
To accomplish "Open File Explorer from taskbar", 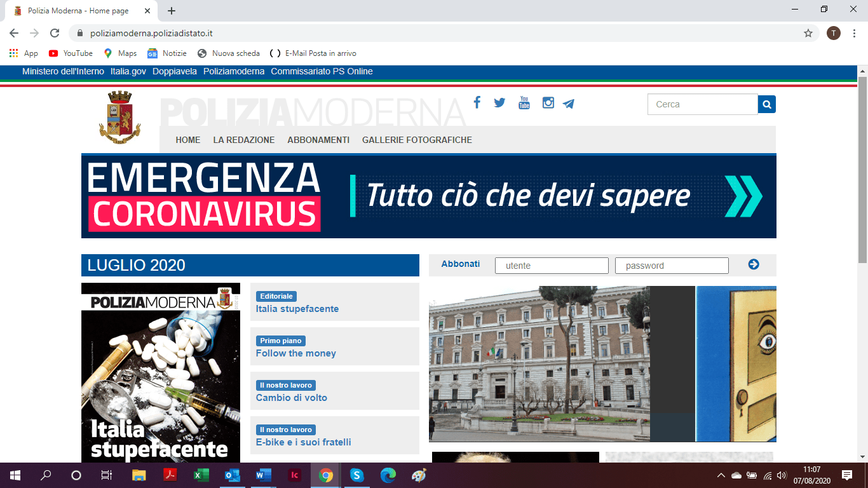I will click(139, 475).
